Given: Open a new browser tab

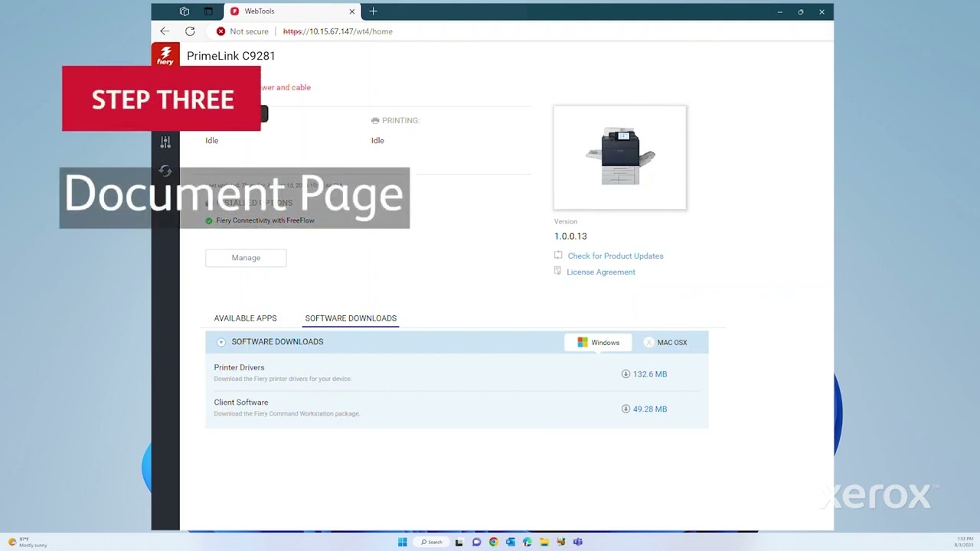Looking at the screenshot, I should coord(373,11).
